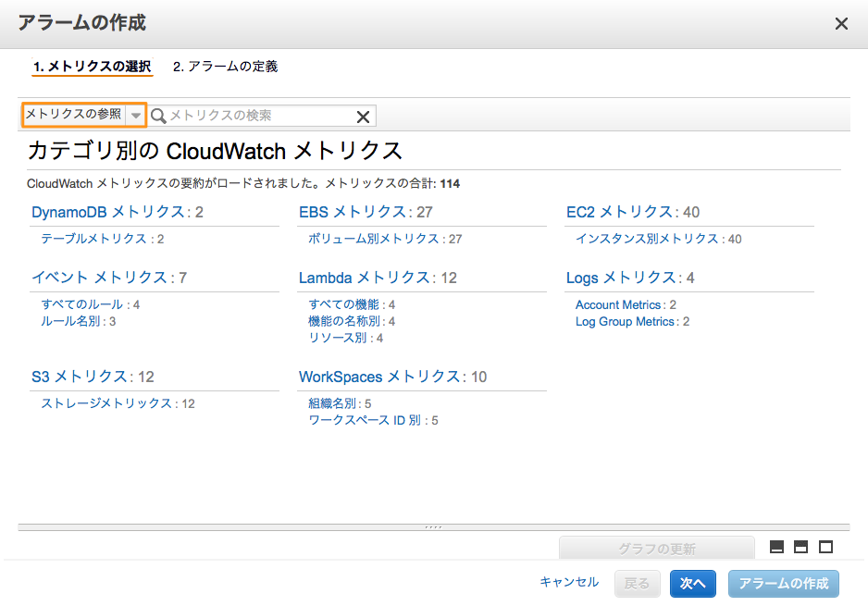Screen dimensions: 868x606
Task: Click the heading カテゴリ別の CloudWatch メトリクス
Action: (215, 151)
